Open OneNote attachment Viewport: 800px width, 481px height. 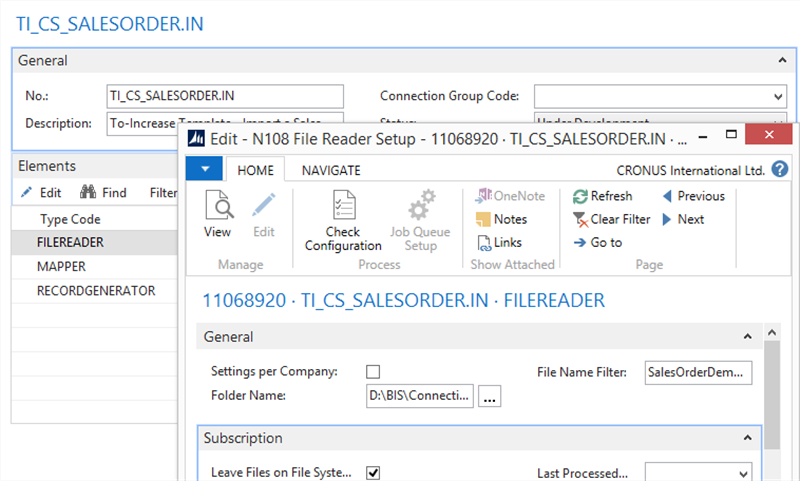[510, 196]
